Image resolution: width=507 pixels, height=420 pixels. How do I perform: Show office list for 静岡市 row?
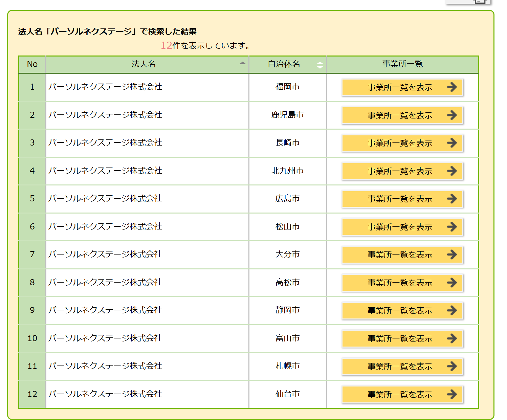(x=402, y=311)
